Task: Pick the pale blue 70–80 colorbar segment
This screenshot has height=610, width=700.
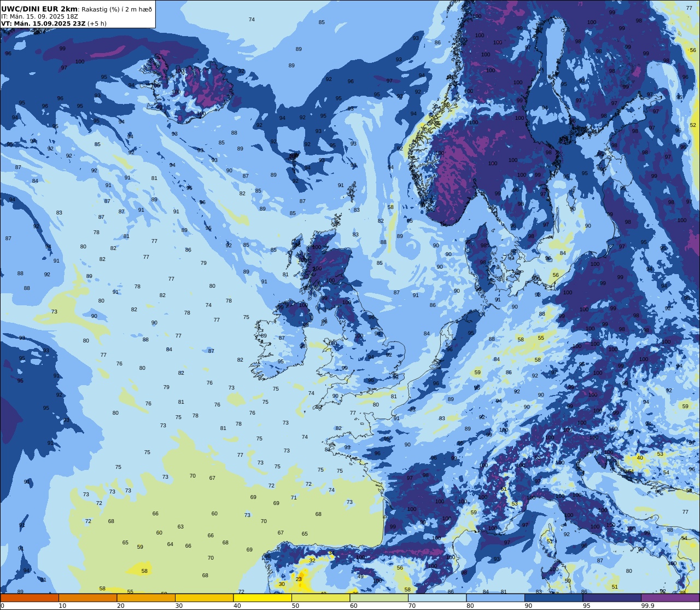Action: [x=437, y=597]
